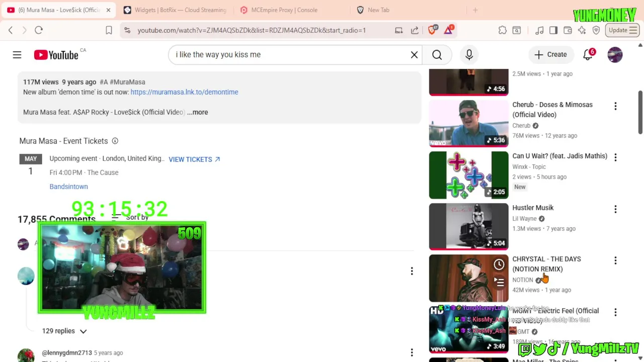This screenshot has height=362, width=644.
Task: Clear the search box text
Action: pos(414,55)
